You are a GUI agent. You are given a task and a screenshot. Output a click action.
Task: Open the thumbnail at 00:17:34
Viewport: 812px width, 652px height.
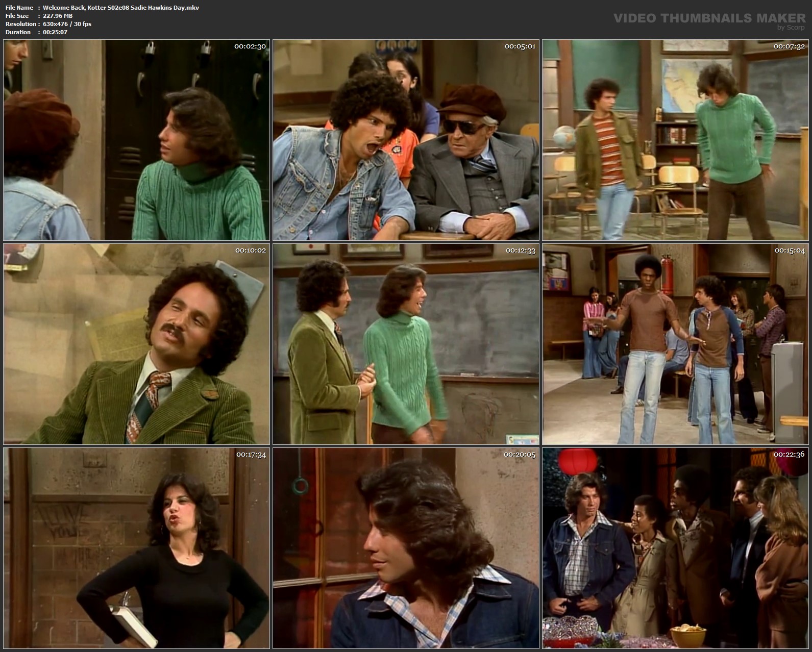click(137, 548)
